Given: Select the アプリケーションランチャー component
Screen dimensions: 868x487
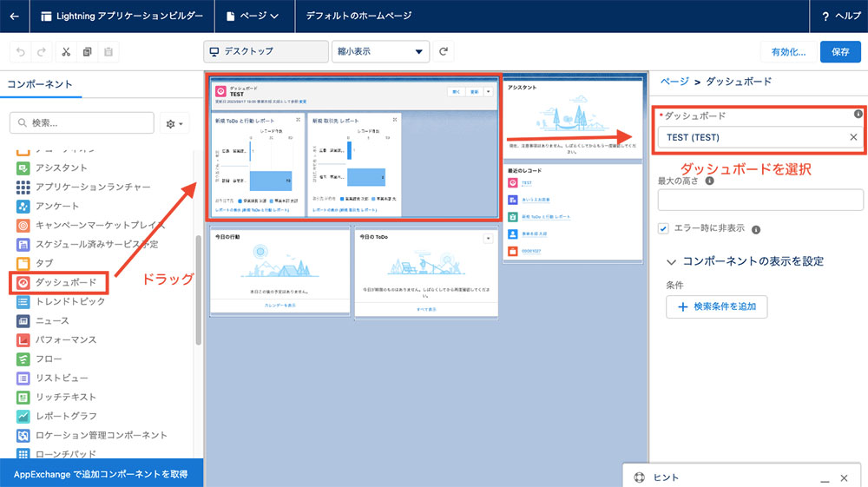Looking at the screenshot, I should click(x=83, y=187).
